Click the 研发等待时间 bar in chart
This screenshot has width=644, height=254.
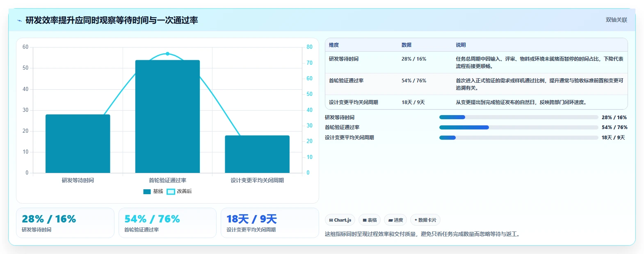click(x=78, y=144)
